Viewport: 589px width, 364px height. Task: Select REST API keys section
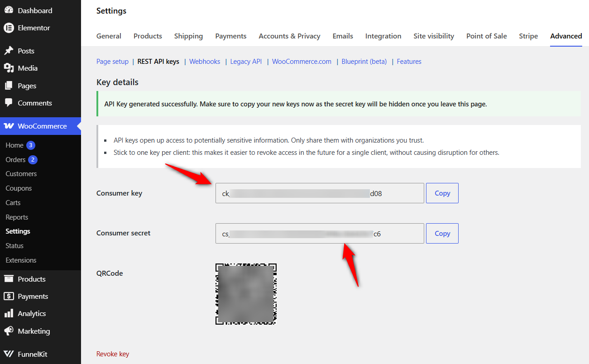[x=158, y=62]
